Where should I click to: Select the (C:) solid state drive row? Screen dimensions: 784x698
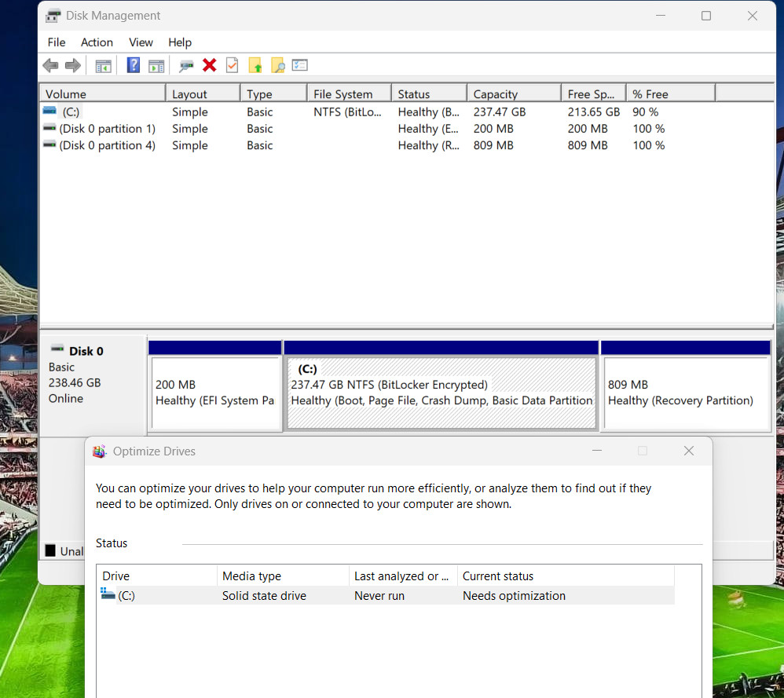pyautogui.click(x=385, y=596)
